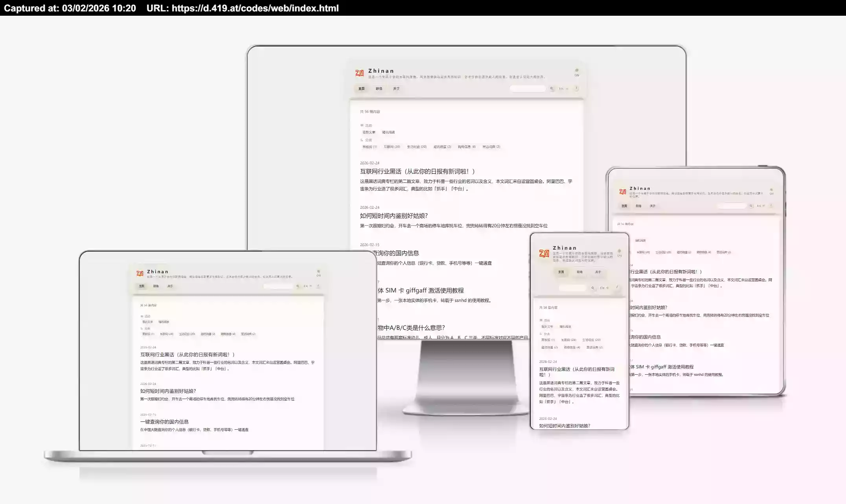This screenshot has height=504, width=846.
Task: Select the 关于 tab on the tablet
Action: click(x=653, y=206)
